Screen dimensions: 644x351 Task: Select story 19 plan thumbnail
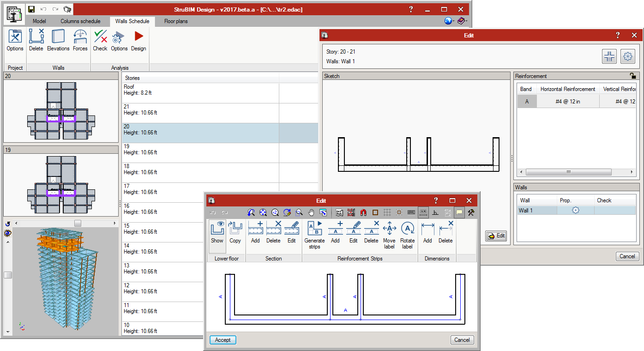pos(61,184)
